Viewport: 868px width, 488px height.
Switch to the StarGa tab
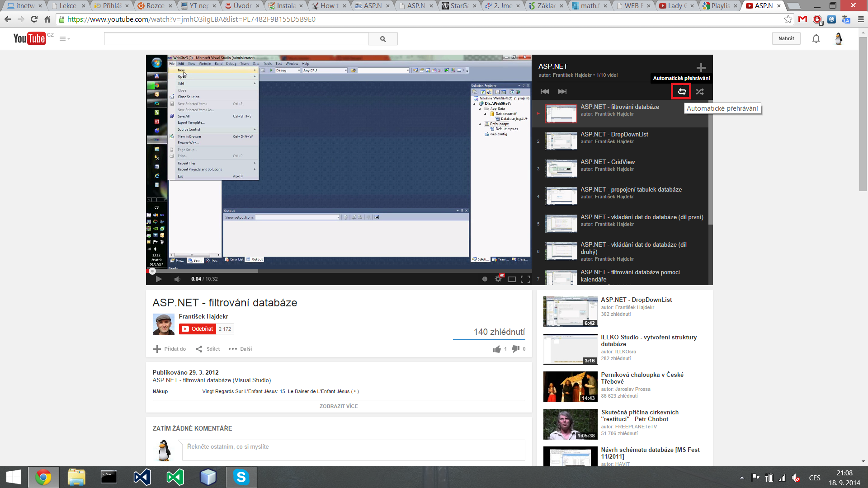pyautogui.click(x=459, y=6)
